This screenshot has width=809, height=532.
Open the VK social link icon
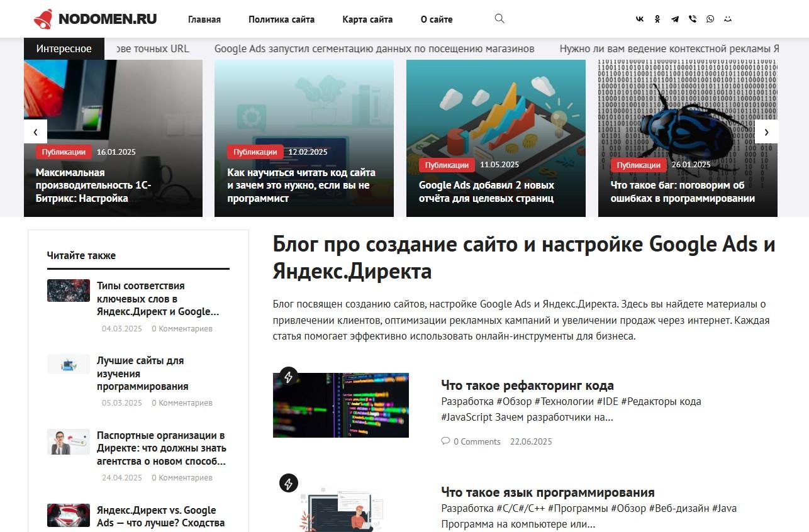(640, 19)
